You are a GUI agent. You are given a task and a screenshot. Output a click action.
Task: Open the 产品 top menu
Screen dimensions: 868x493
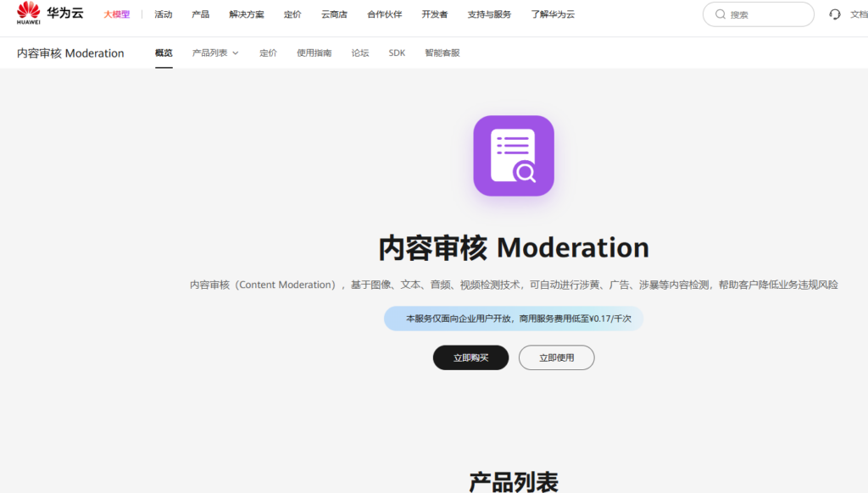click(200, 14)
